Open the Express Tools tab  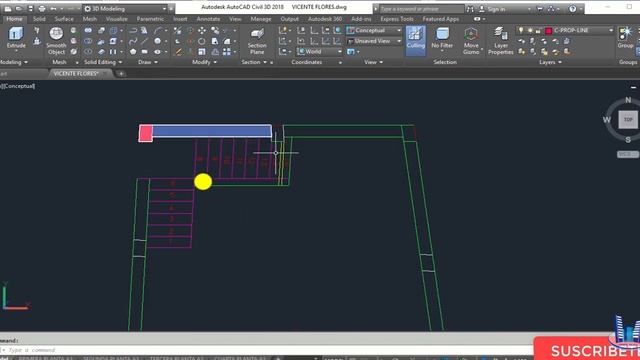click(x=397, y=19)
